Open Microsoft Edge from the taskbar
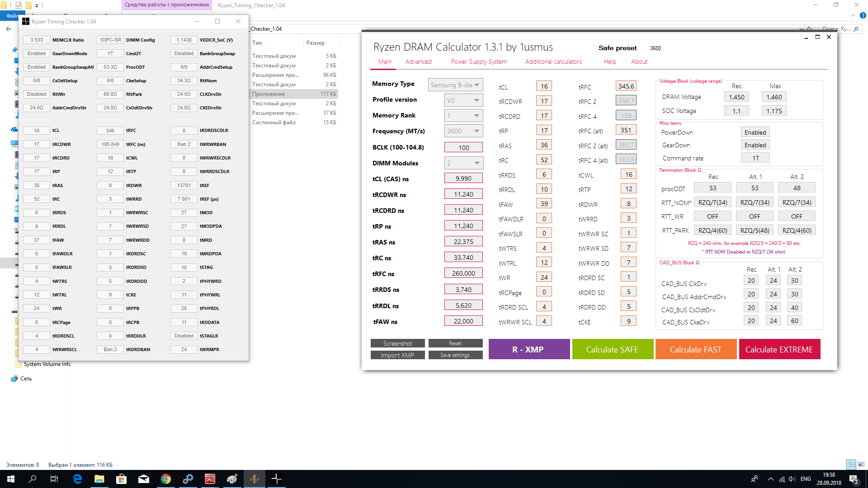Screen dimensions: 868x488 (x=77, y=479)
